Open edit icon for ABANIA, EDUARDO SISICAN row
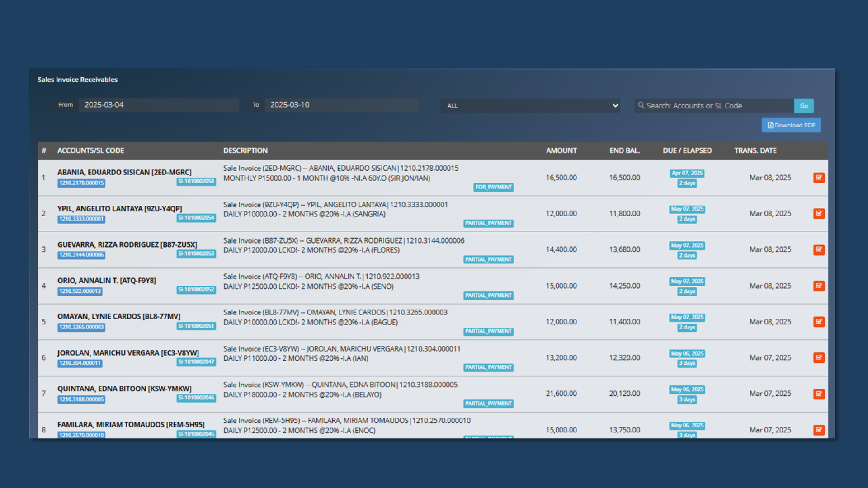This screenshot has width=868, height=488. [819, 178]
